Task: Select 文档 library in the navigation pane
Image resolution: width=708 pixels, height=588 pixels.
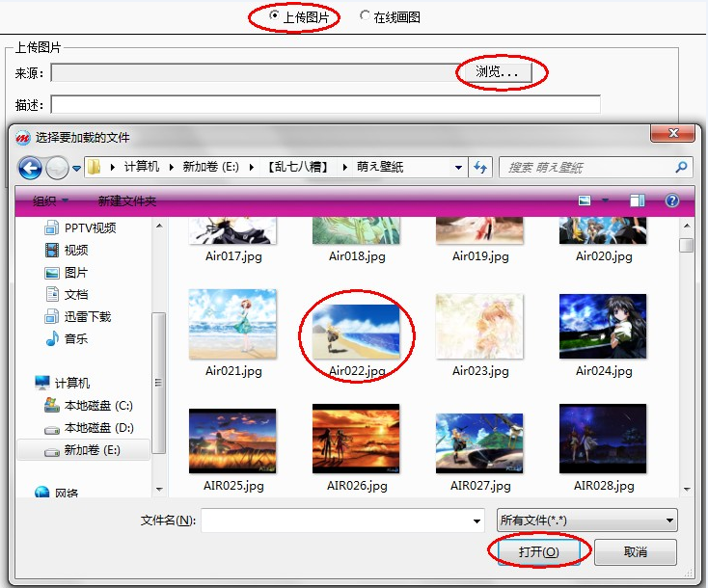Action: (67, 294)
